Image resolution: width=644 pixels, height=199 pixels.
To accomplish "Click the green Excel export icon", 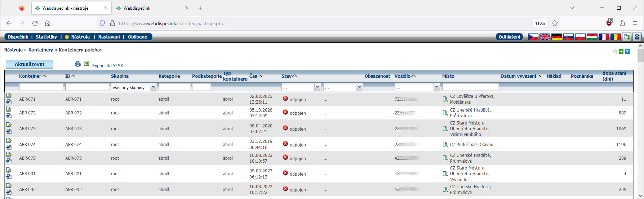I will (x=86, y=64).
